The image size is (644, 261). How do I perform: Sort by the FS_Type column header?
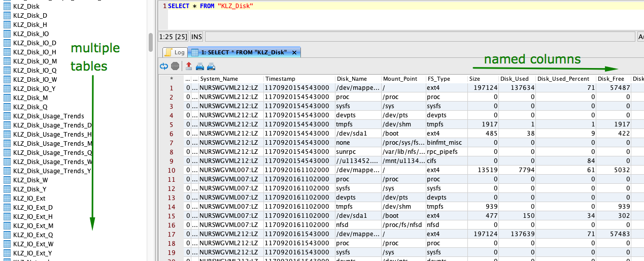pyautogui.click(x=446, y=79)
